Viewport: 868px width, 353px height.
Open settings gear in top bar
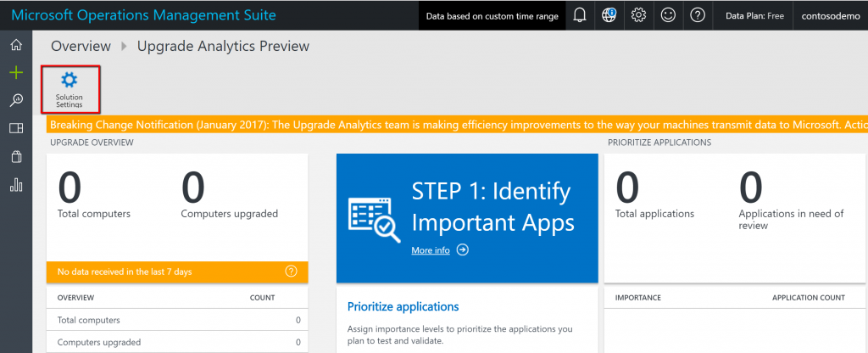(639, 15)
